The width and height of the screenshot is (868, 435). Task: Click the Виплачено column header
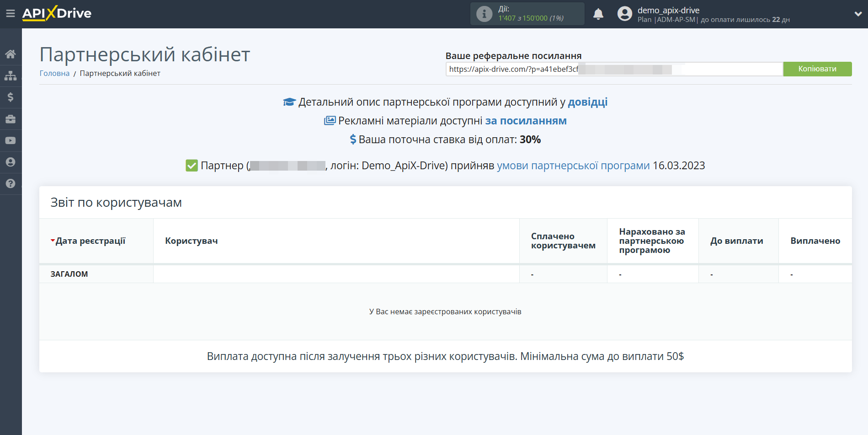[x=815, y=241]
